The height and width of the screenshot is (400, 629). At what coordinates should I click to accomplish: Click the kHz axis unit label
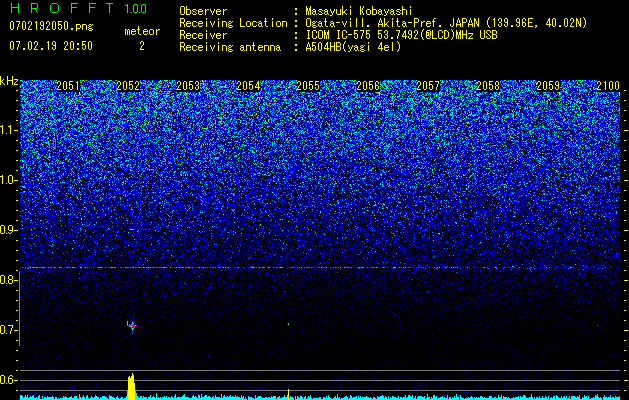(x=9, y=81)
